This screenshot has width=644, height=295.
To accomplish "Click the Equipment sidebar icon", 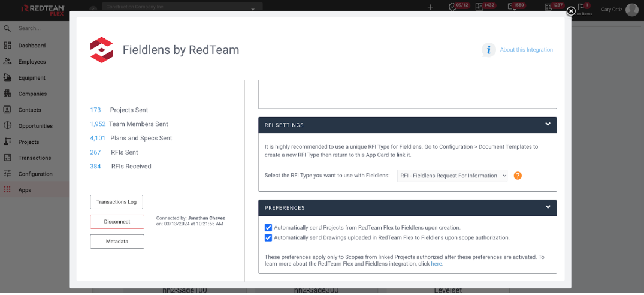I will (x=7, y=78).
